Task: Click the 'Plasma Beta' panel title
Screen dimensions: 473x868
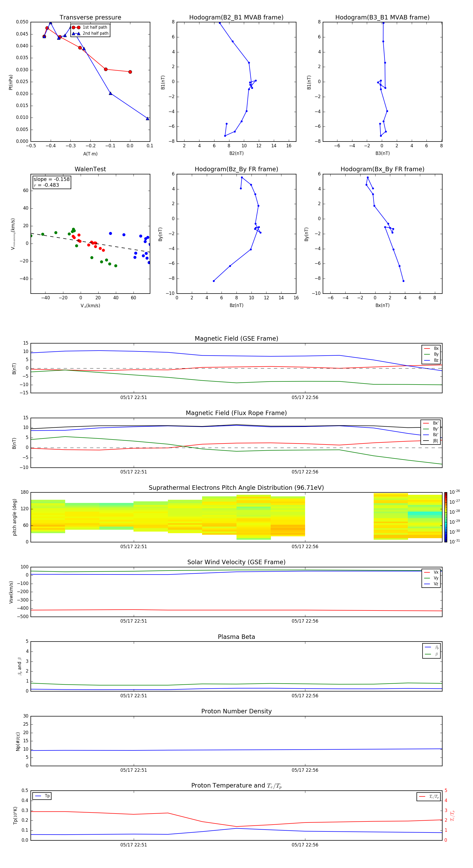Action: point(236,637)
